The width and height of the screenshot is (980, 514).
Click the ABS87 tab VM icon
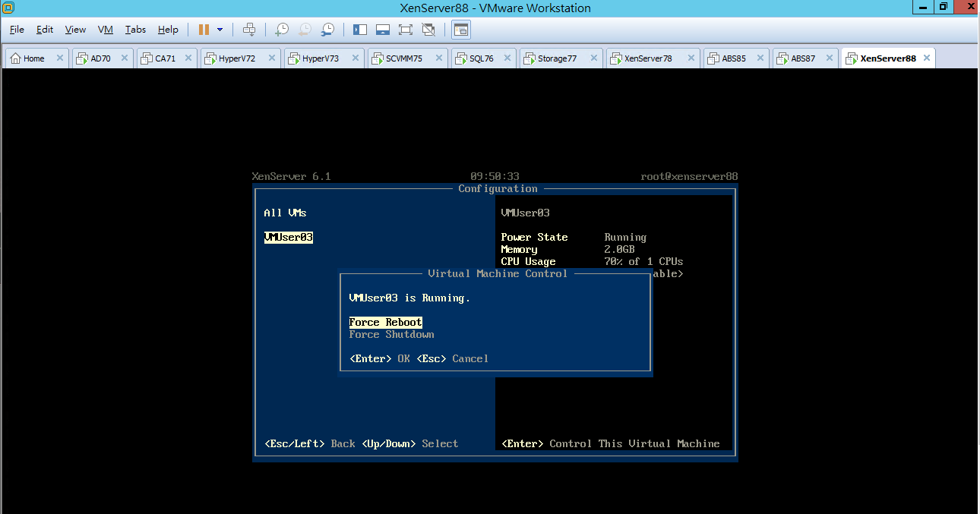coord(782,58)
